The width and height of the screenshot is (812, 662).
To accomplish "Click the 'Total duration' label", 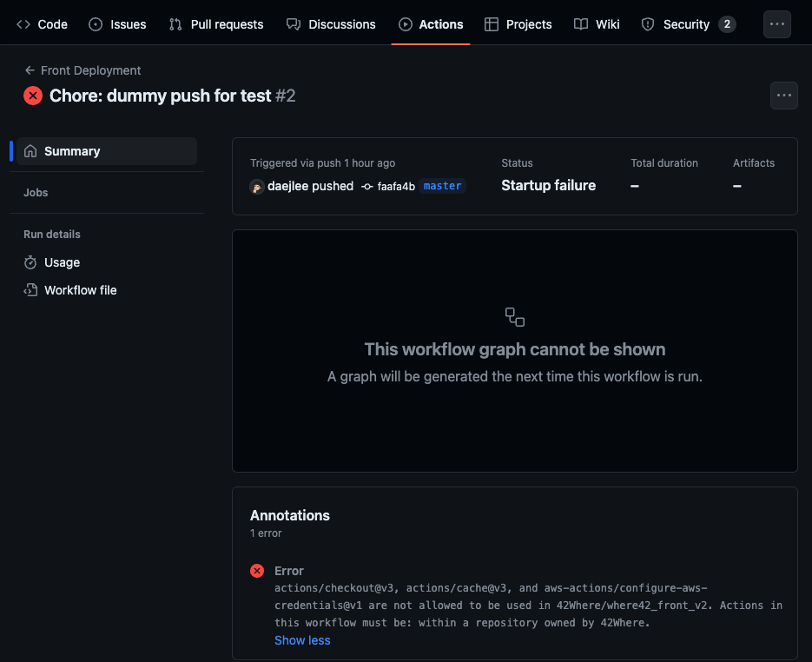I will (x=664, y=163).
